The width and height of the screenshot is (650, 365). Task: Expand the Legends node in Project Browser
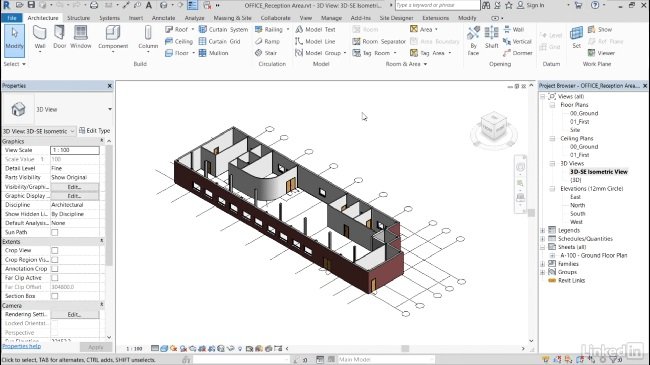tap(543, 231)
